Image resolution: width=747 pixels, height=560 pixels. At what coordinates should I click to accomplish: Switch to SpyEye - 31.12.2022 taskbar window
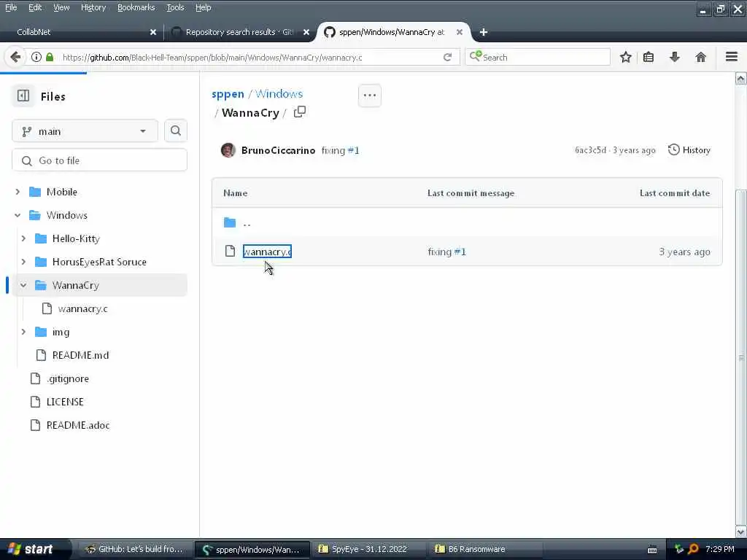(370, 549)
